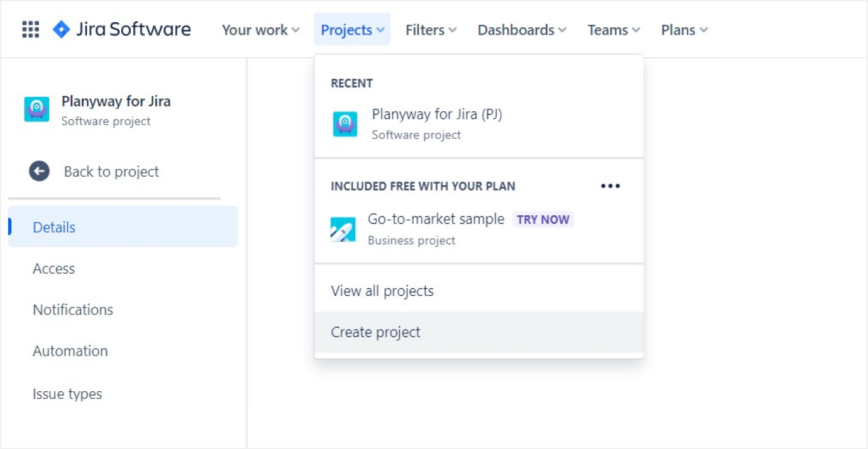Expand the Your work dropdown
This screenshot has height=449, width=868.
[260, 30]
